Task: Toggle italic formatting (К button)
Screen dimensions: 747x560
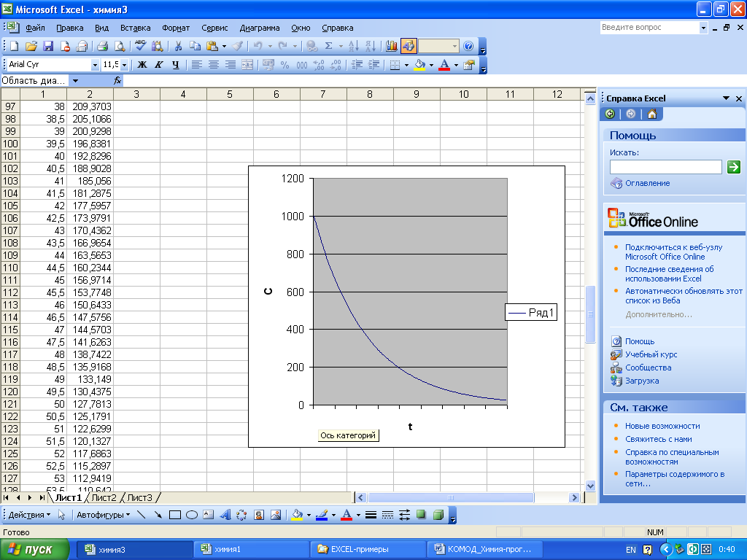Action: click(158, 65)
